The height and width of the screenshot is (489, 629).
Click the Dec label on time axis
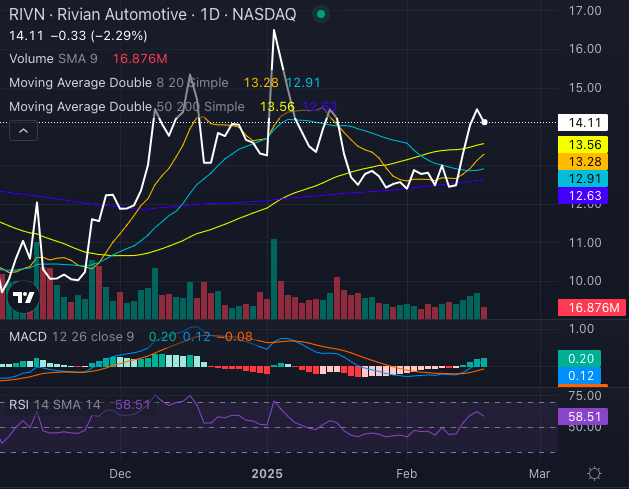120,473
